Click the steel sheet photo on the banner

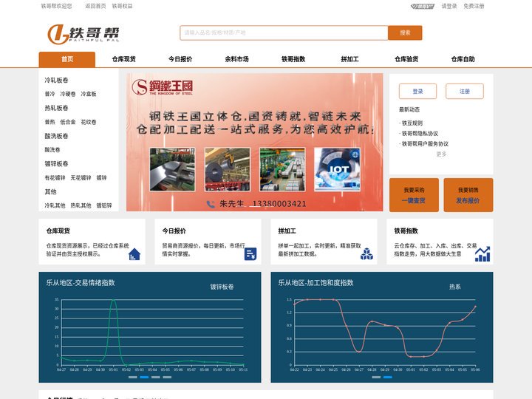(x=172, y=169)
